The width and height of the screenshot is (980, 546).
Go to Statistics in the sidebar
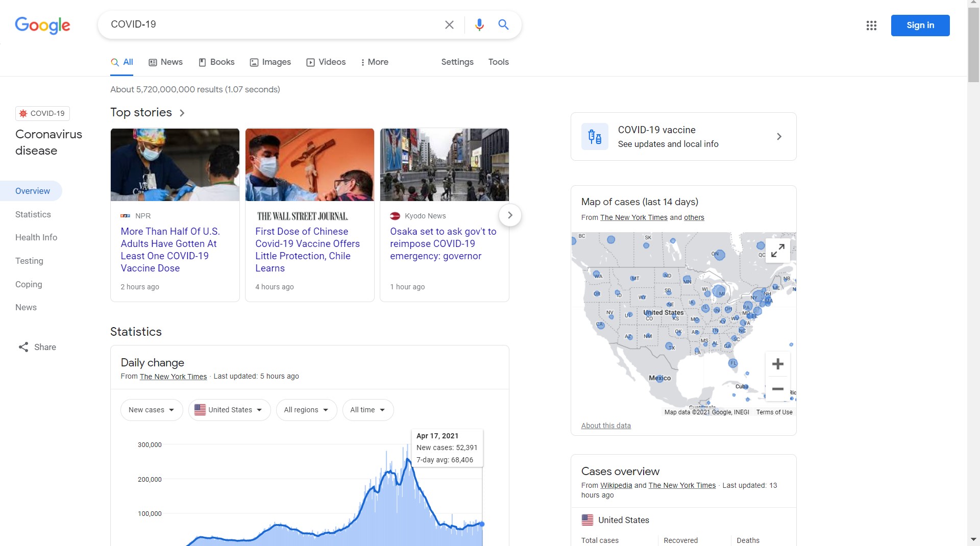33,214
